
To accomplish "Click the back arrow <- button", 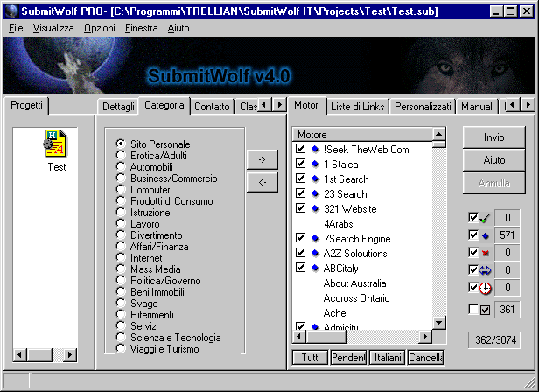I will click(x=262, y=182).
